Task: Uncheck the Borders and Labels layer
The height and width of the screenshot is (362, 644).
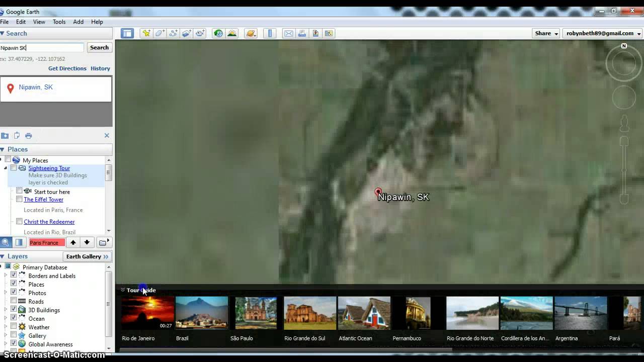Action: point(14,276)
